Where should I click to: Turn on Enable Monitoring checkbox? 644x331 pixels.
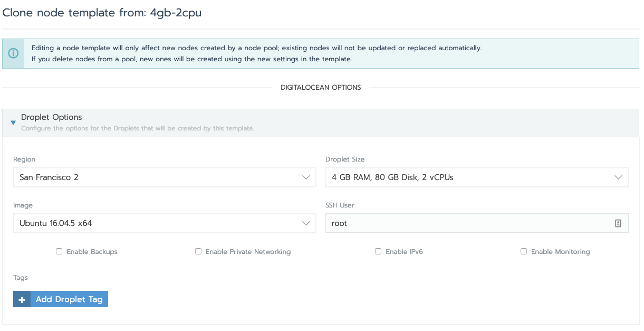tap(524, 252)
